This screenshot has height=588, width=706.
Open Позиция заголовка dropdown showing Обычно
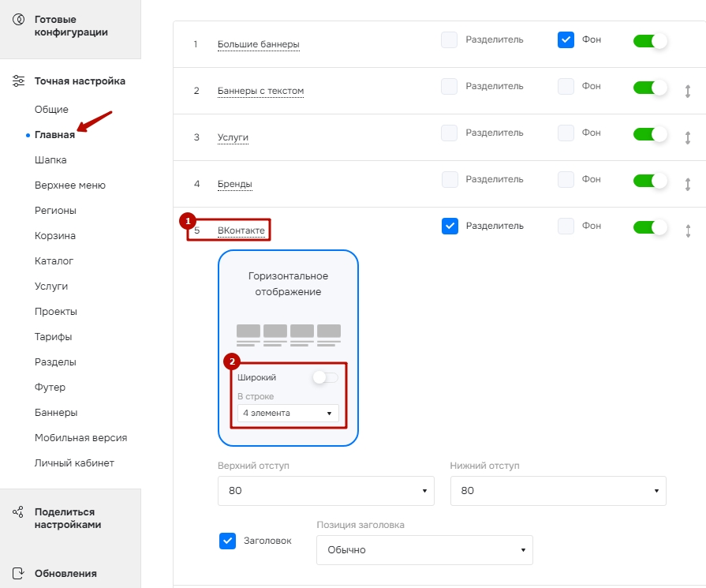click(424, 550)
